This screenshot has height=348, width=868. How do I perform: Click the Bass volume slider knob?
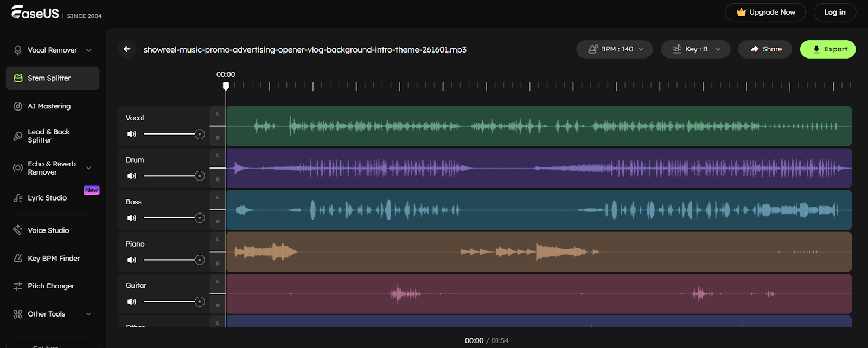click(x=200, y=218)
